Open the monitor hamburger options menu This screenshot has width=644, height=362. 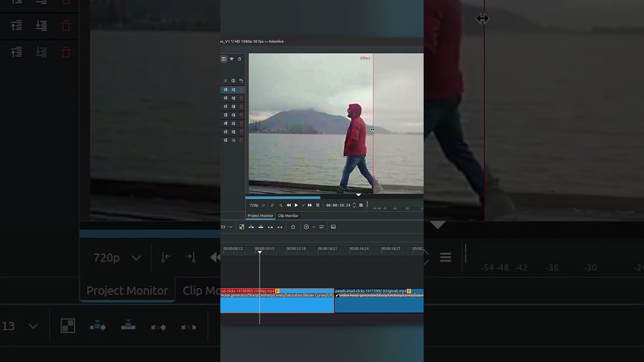point(361,205)
